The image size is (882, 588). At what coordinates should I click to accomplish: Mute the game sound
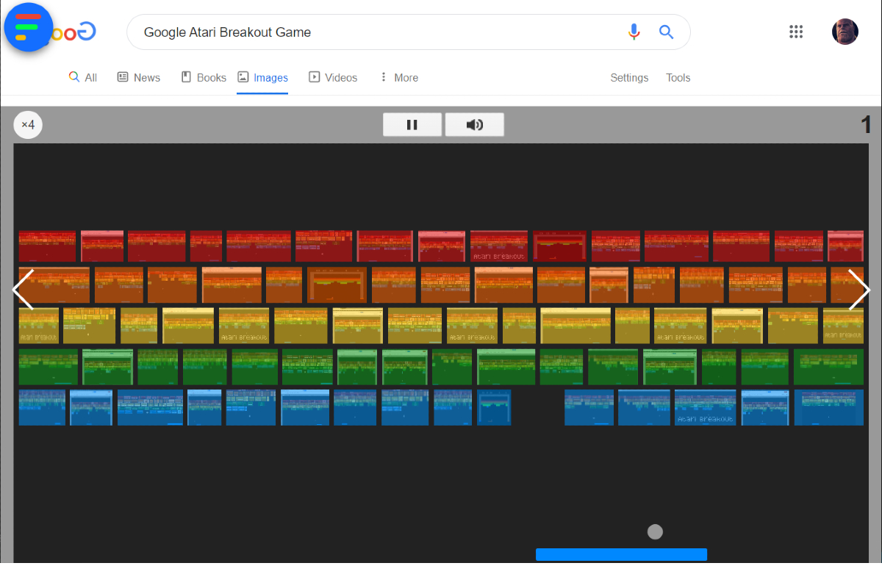[x=474, y=124]
